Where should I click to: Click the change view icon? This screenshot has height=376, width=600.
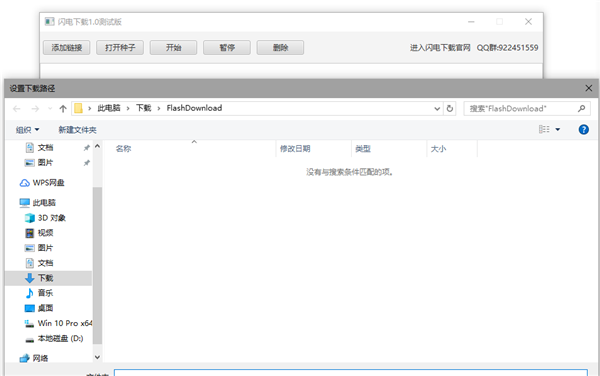(544, 129)
